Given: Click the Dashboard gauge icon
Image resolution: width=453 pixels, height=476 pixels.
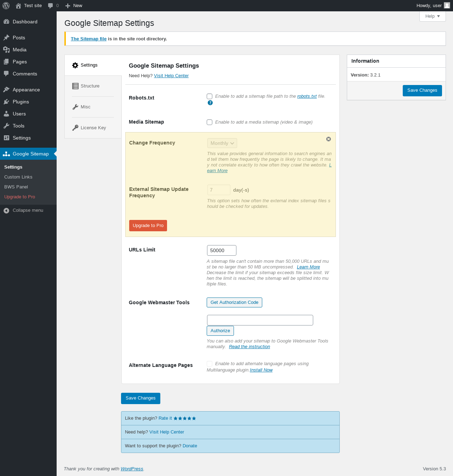Looking at the screenshot, I should [6, 22].
